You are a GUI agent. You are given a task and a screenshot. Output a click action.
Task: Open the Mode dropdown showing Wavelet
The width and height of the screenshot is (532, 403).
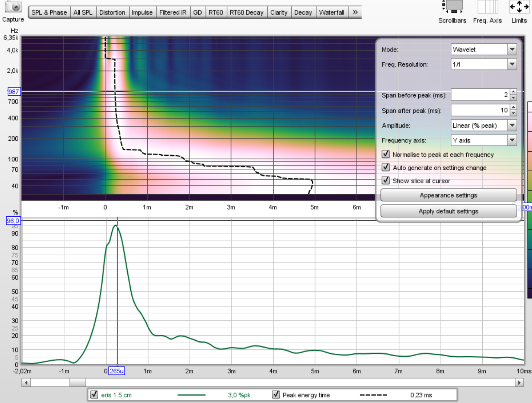484,50
